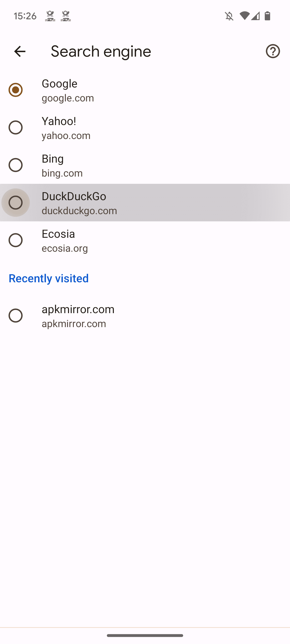Viewport: 290px width, 644px height.
Task: Click the leftmost notification icon in status bar
Action: coord(50,16)
